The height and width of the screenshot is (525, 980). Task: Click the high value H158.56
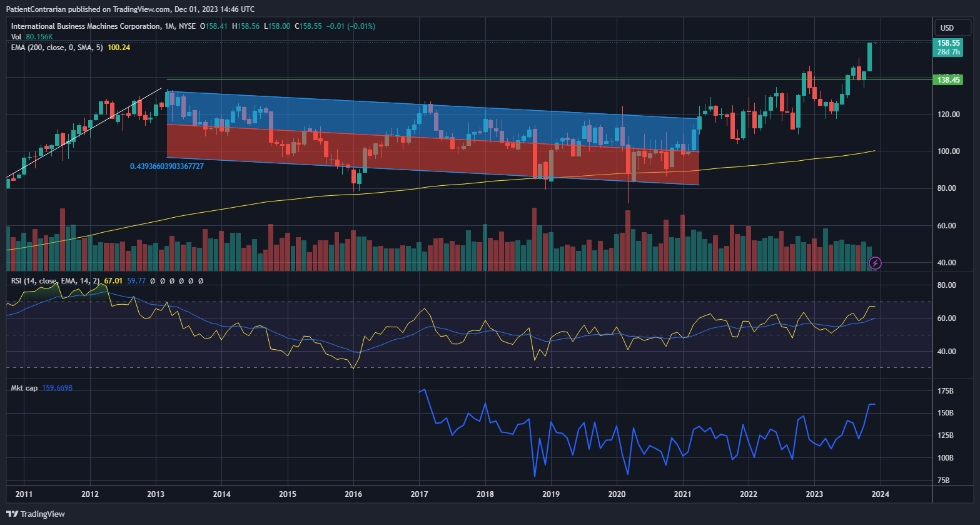(245, 26)
